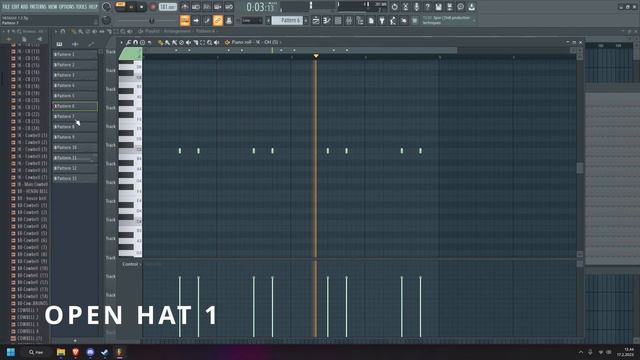Open the piano roll menu arrow
640x360 pixels.
pyautogui.click(x=122, y=42)
